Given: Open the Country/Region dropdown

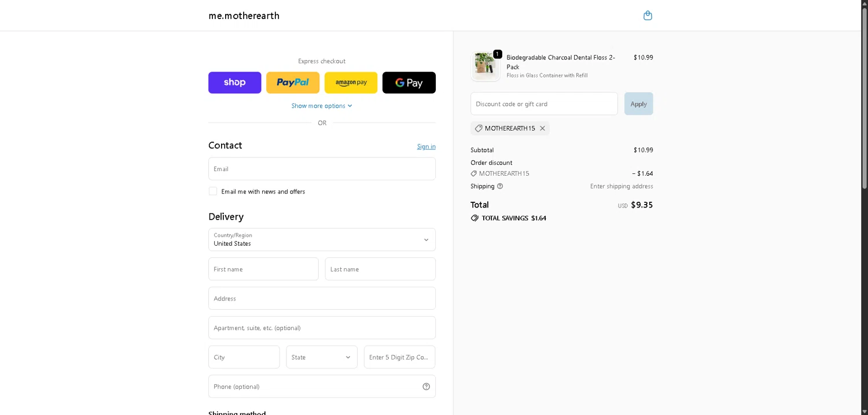Looking at the screenshot, I should pos(322,240).
